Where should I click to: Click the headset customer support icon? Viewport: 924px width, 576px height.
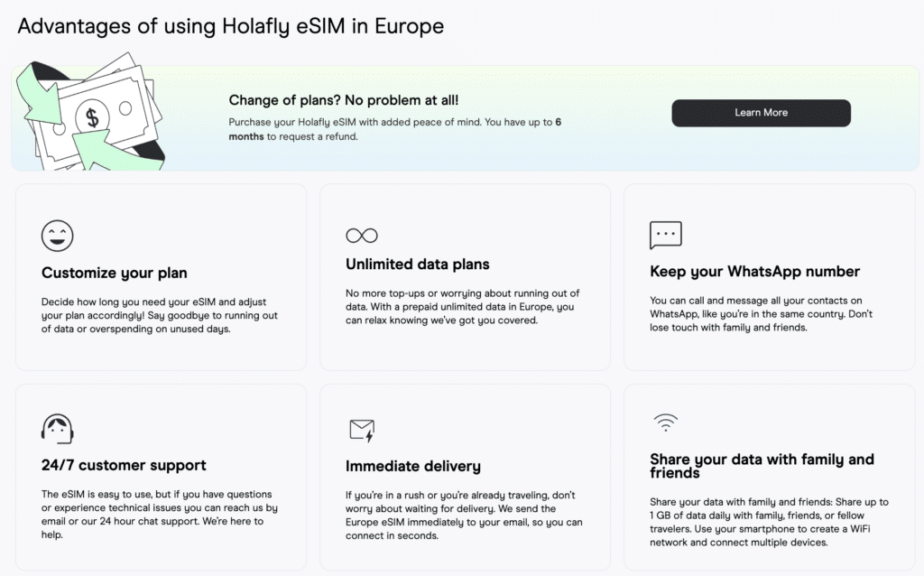pos(57,429)
